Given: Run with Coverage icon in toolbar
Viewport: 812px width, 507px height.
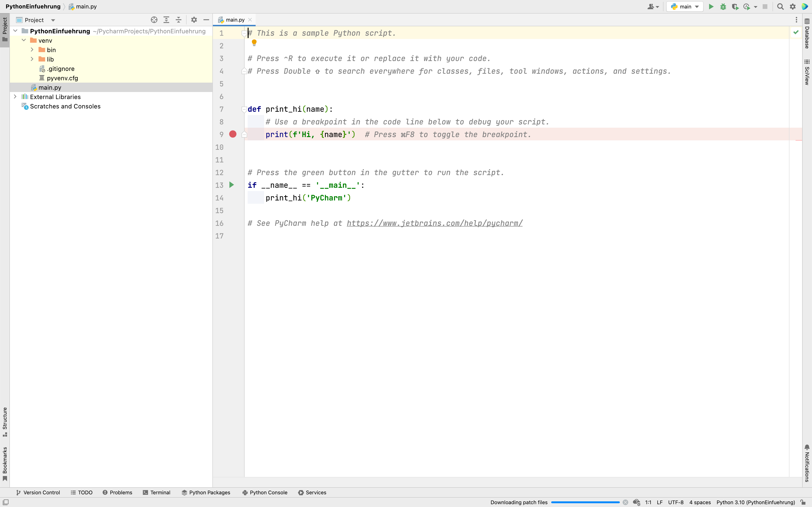Looking at the screenshot, I should tap(735, 7).
